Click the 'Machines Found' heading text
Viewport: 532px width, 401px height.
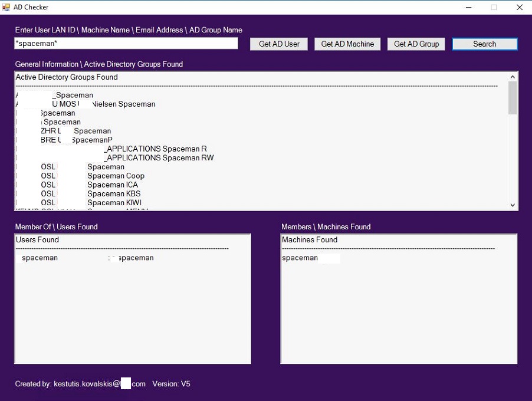310,240
